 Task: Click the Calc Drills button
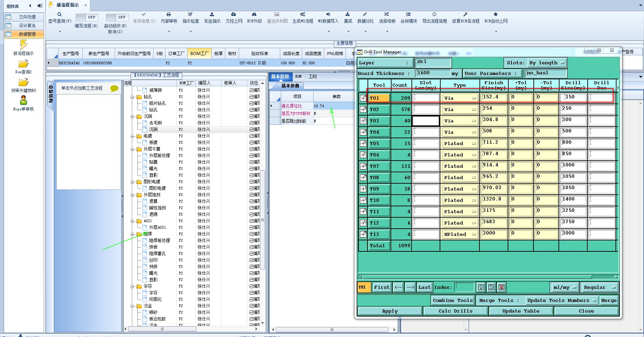click(x=455, y=311)
